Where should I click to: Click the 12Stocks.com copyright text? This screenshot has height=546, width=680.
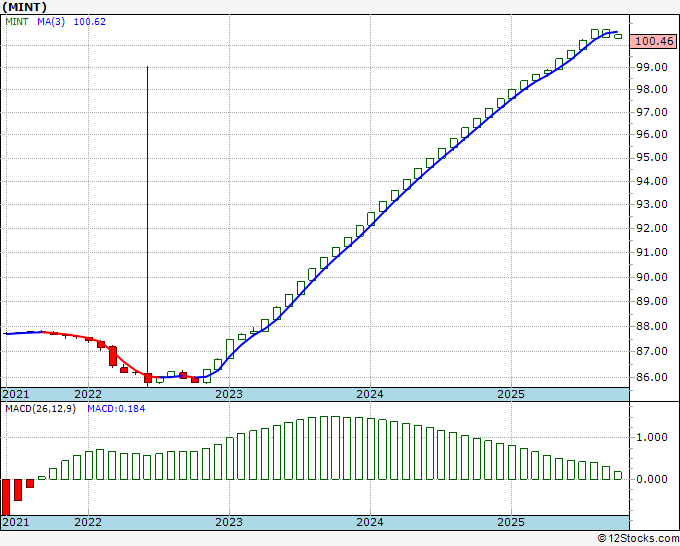point(638,538)
